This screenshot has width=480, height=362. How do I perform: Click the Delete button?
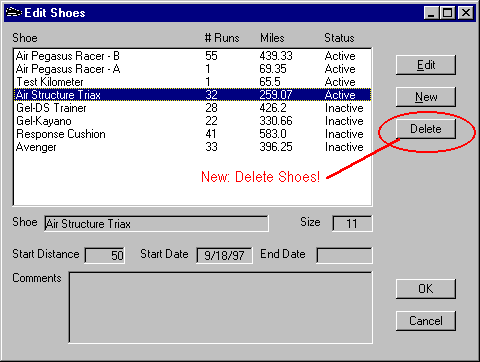(x=426, y=129)
